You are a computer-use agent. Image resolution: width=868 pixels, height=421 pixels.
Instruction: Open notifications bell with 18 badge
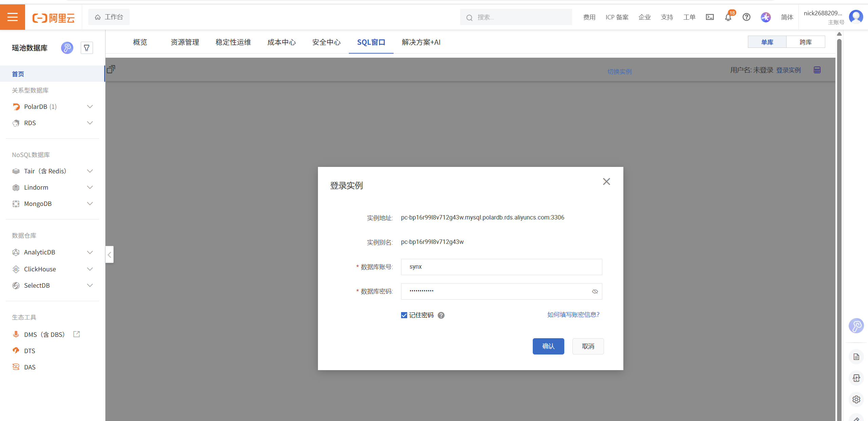[728, 17]
